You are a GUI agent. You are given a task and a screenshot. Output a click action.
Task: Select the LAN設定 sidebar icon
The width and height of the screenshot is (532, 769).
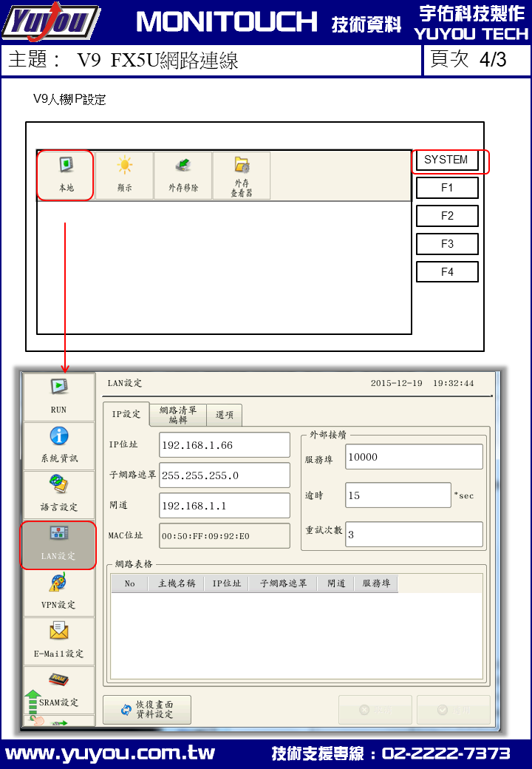[x=59, y=544]
